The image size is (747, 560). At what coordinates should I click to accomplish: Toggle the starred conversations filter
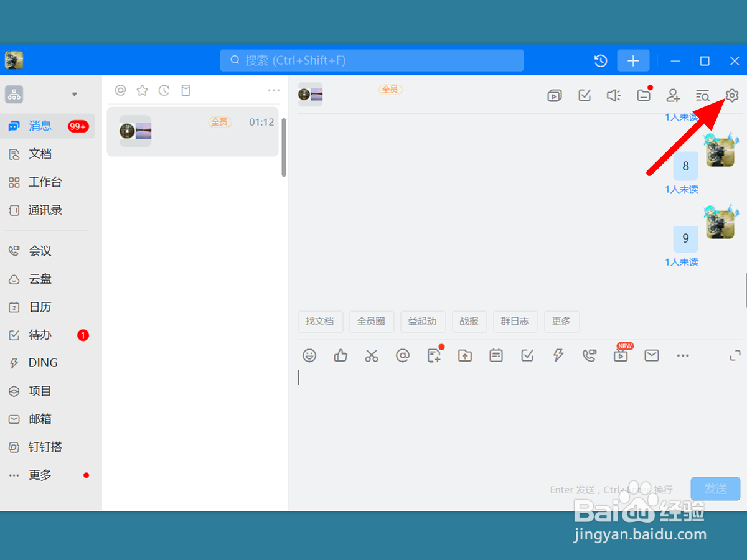tap(142, 90)
